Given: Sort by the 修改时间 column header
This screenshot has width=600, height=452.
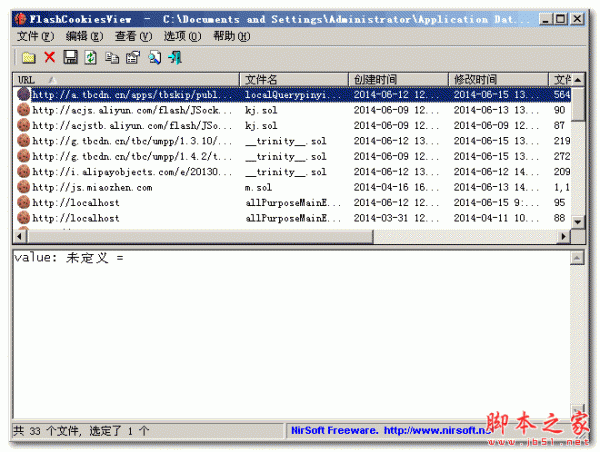Looking at the screenshot, I should [x=499, y=80].
